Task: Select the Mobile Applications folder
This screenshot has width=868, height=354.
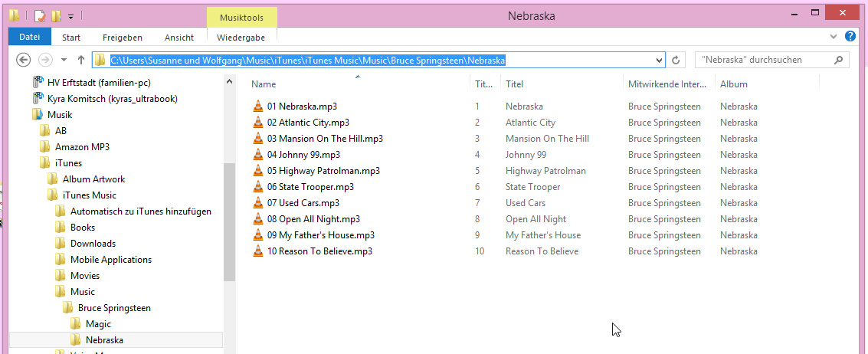Action: [111, 259]
